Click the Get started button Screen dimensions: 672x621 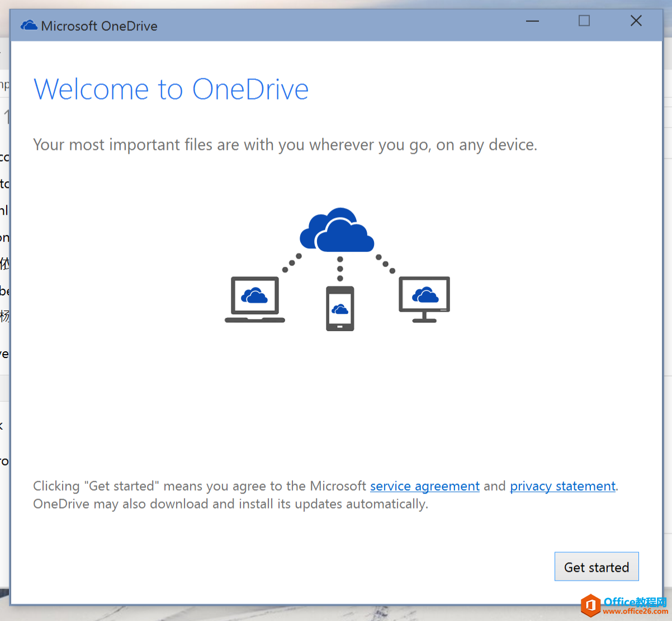[x=597, y=567]
